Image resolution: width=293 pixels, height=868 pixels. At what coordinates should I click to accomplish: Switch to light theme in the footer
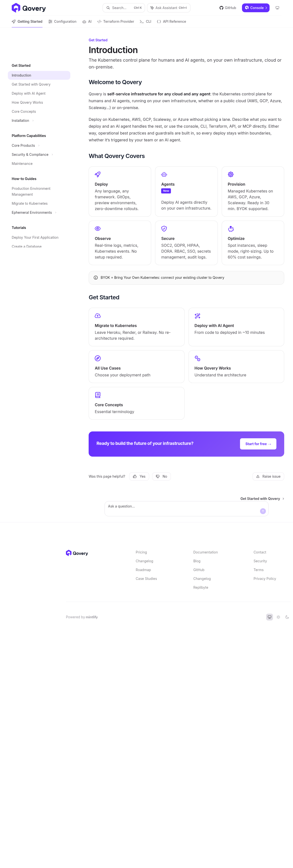tap(278, 617)
